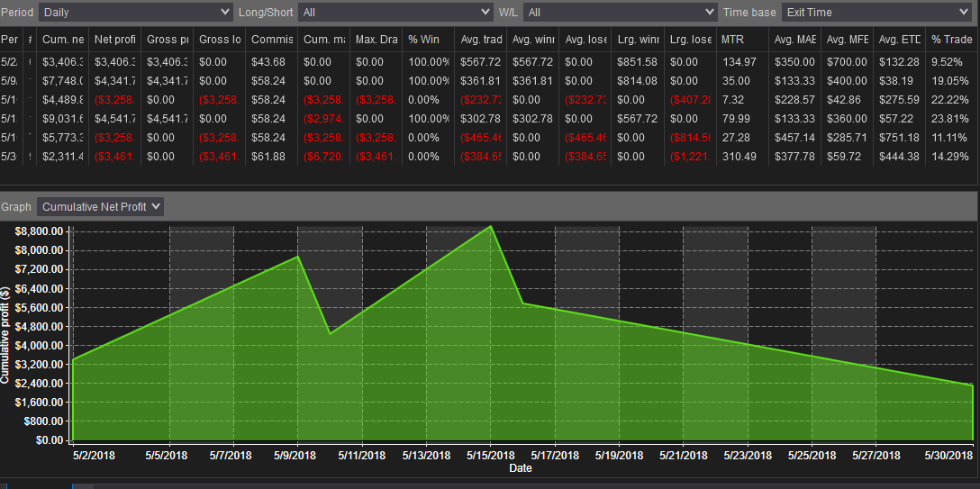Image resolution: width=980 pixels, height=489 pixels.
Task: Click the Lrg. loser column header
Action: pyautogui.click(x=690, y=40)
